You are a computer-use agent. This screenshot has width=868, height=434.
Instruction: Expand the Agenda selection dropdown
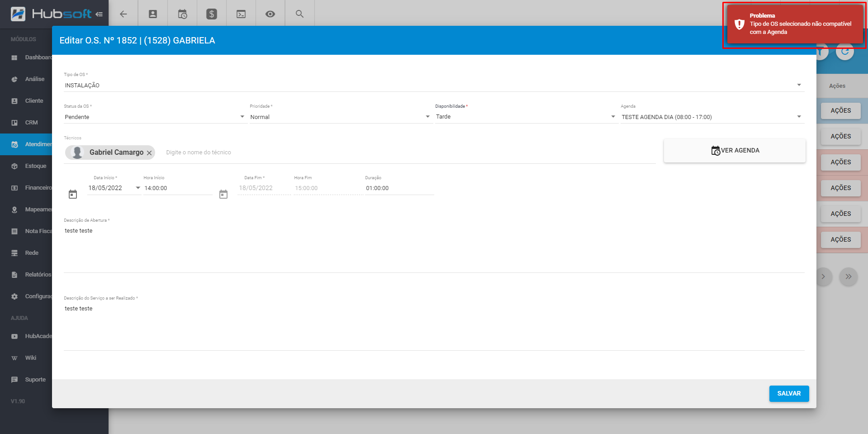[799, 117]
